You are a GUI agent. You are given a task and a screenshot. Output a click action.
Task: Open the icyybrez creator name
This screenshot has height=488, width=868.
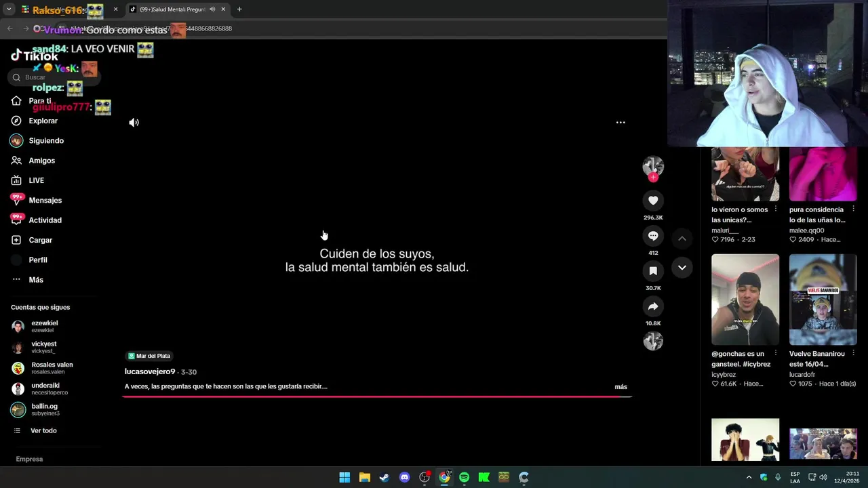tap(724, 375)
